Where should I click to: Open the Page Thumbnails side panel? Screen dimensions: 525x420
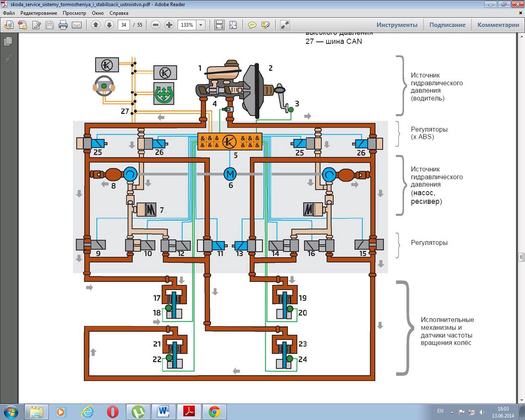click(x=8, y=41)
